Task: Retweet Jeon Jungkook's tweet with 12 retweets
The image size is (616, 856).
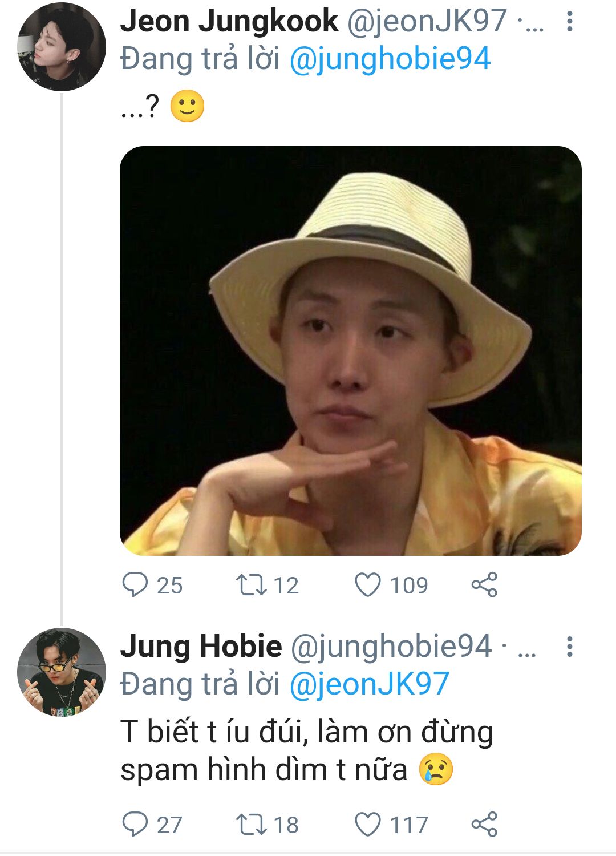Action: point(252,585)
